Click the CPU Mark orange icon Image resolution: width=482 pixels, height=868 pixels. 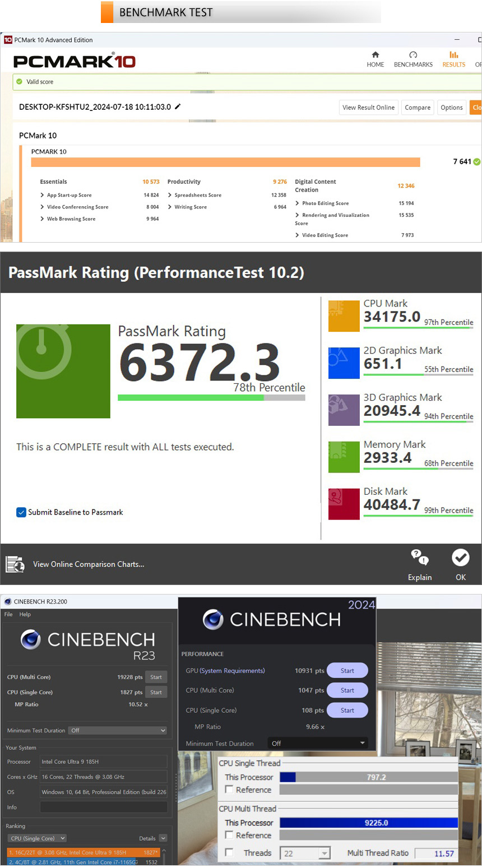344,316
